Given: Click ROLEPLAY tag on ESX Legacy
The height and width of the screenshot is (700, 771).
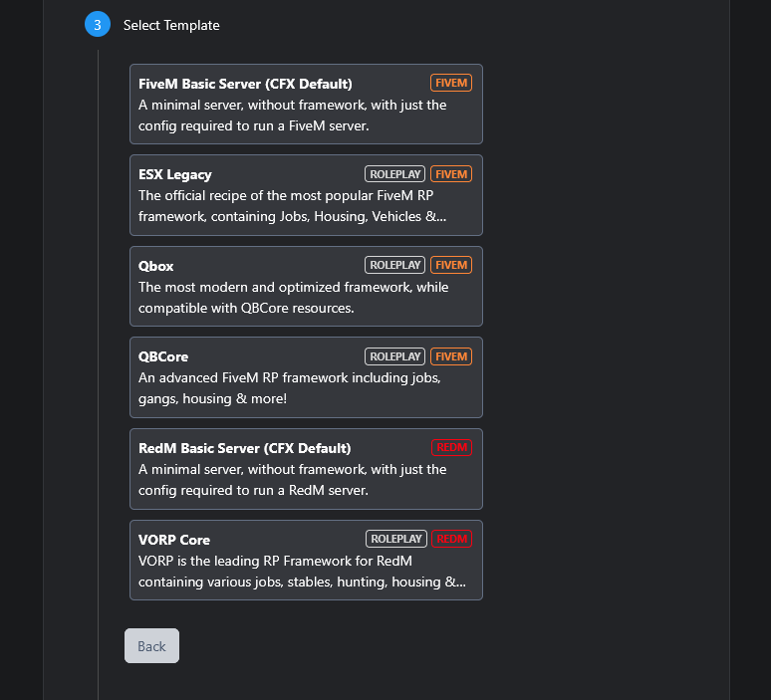Looking at the screenshot, I should click(395, 174).
